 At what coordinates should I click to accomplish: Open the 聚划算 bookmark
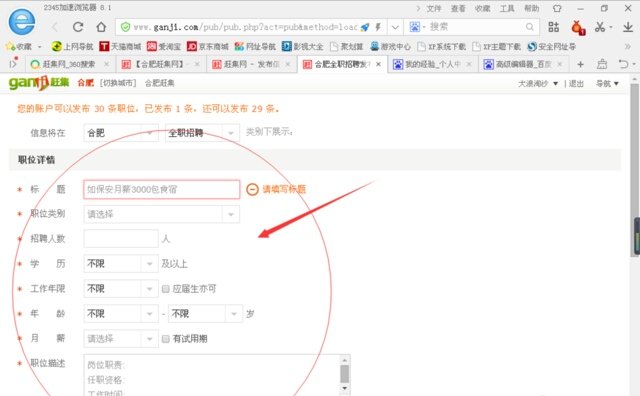click(347, 47)
